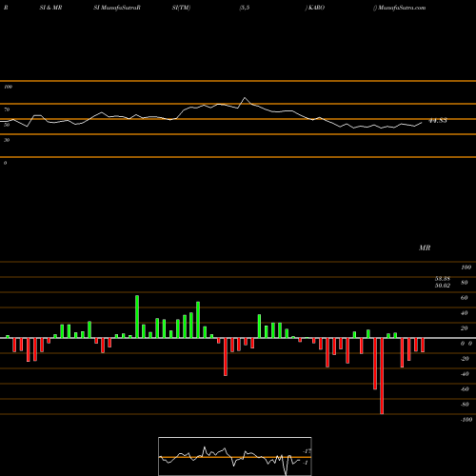Click the RSI value label 44.33
Screen dimensions: 476x476
[438, 121]
